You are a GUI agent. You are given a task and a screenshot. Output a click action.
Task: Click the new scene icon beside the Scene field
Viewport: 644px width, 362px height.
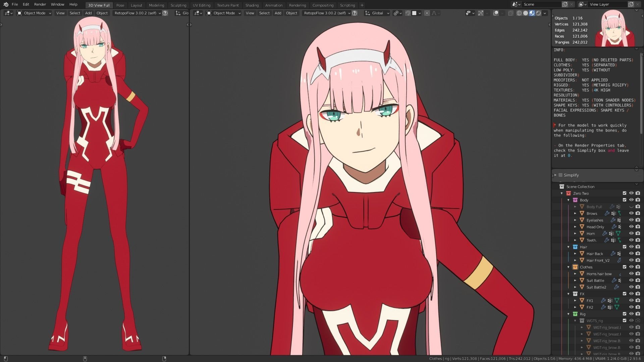565,4
